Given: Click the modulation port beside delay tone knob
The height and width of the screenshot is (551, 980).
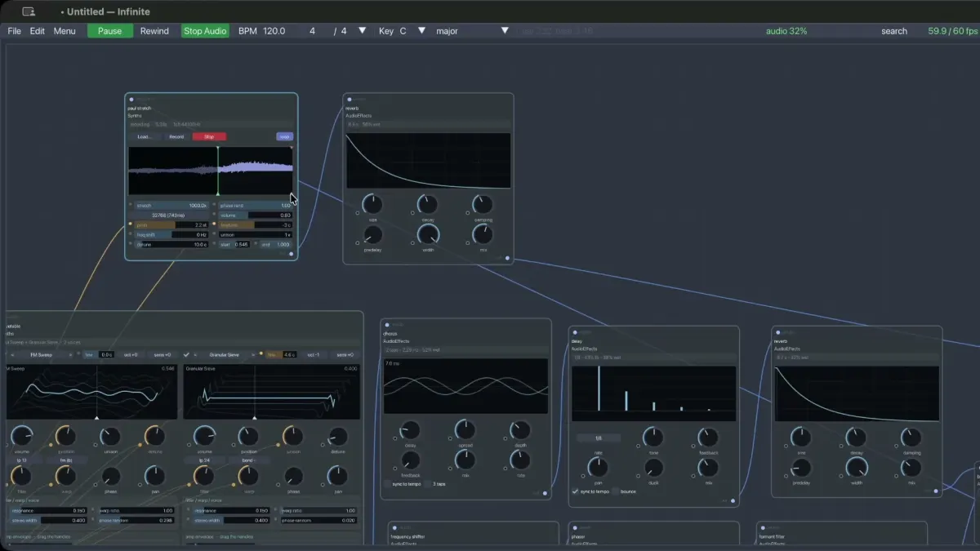Looking at the screenshot, I should (x=638, y=445).
